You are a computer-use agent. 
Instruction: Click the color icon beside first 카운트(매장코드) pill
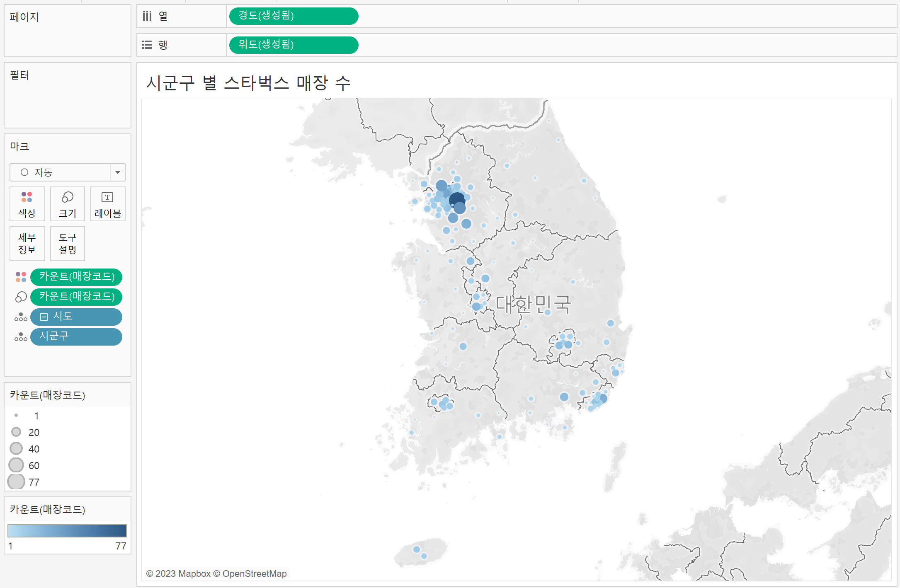pos(21,277)
